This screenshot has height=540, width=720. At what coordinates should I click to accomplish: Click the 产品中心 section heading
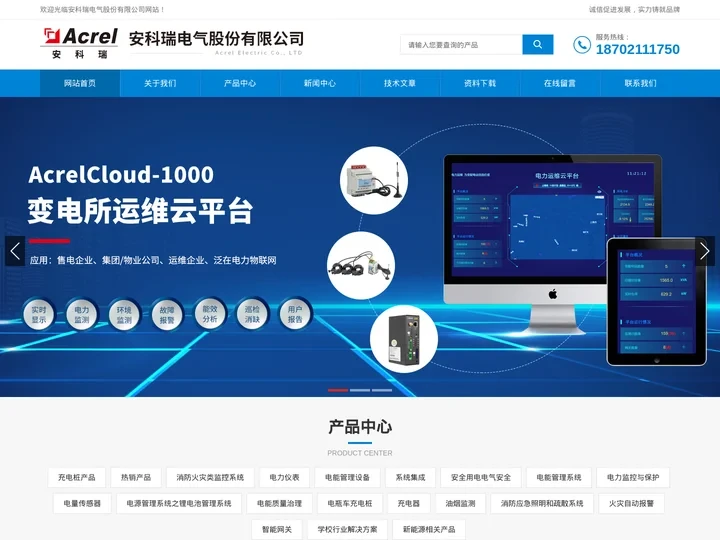[x=360, y=427]
